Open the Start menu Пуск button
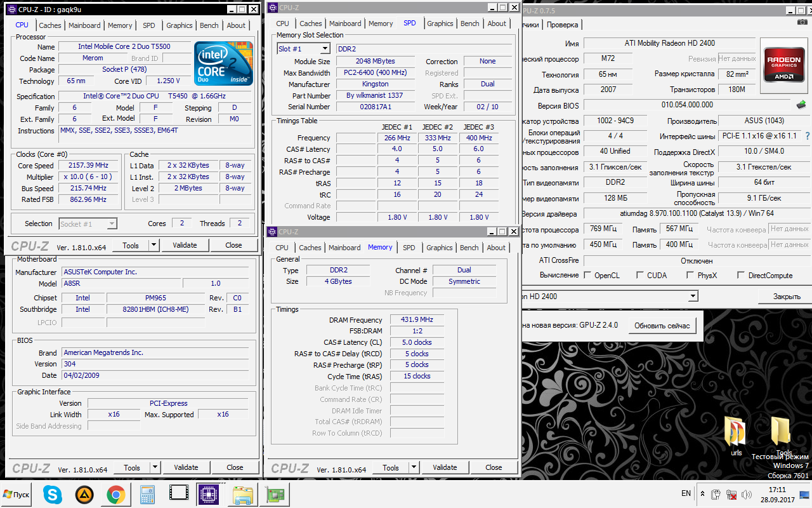Viewport: 812px width, 508px height. click(17, 494)
